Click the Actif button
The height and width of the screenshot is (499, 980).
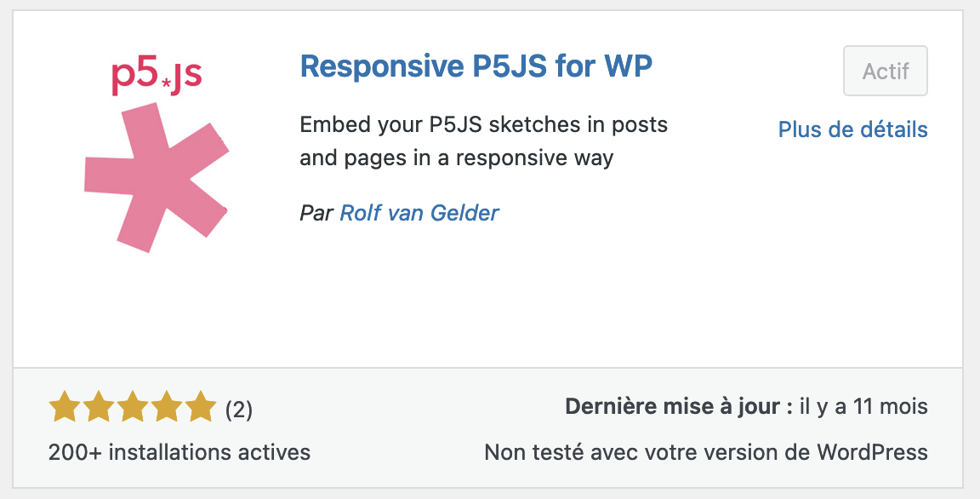pos(885,71)
